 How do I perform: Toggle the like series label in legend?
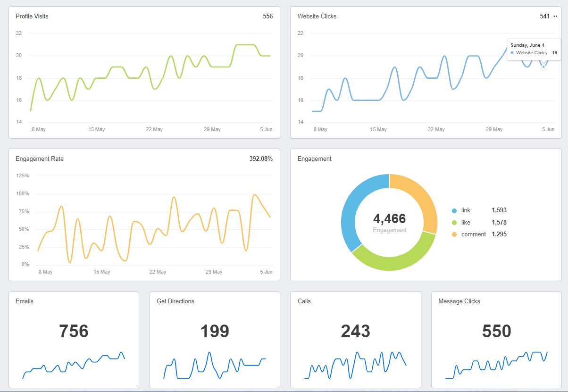pos(466,222)
